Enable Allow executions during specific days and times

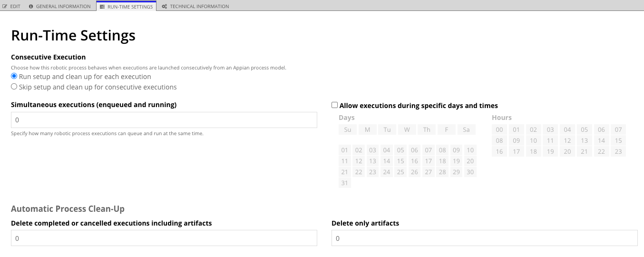(335, 105)
